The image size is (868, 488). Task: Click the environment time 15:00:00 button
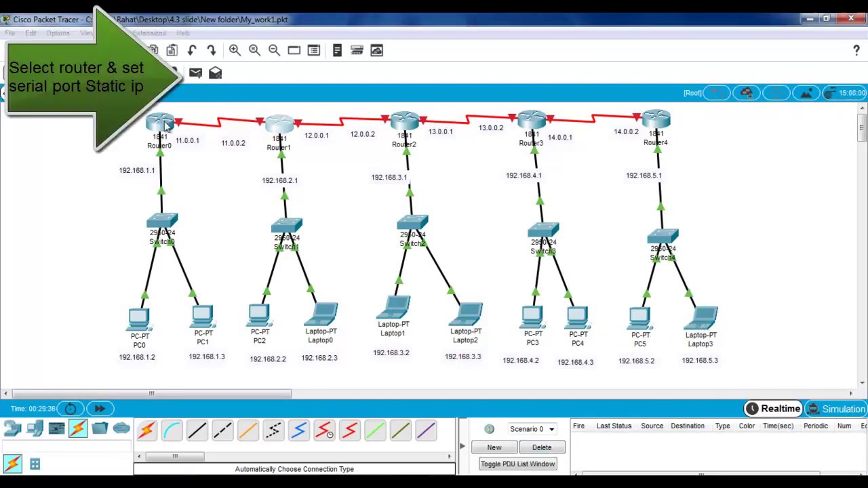[846, 93]
